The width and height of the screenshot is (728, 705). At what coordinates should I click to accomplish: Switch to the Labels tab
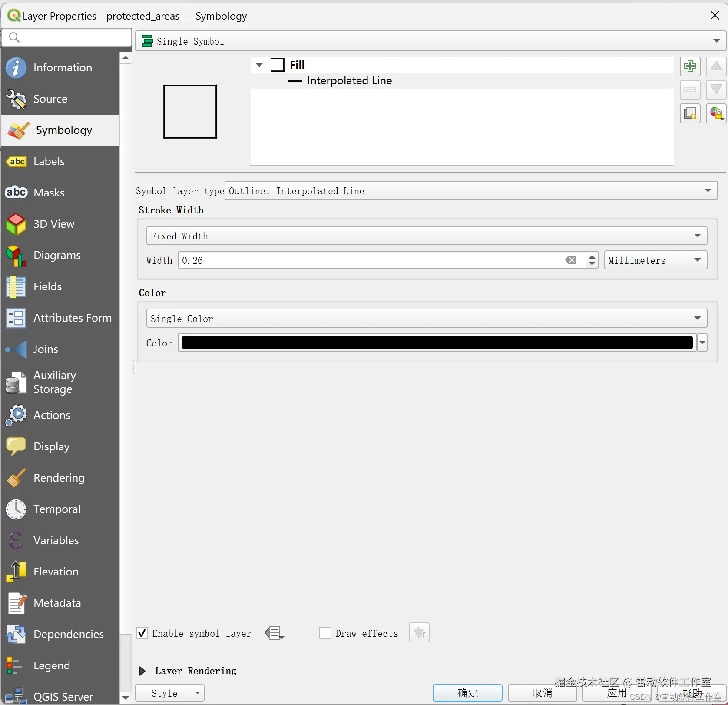click(x=61, y=162)
